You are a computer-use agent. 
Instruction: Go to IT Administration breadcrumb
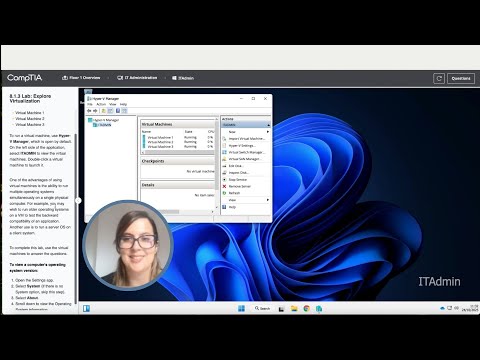tap(137, 78)
